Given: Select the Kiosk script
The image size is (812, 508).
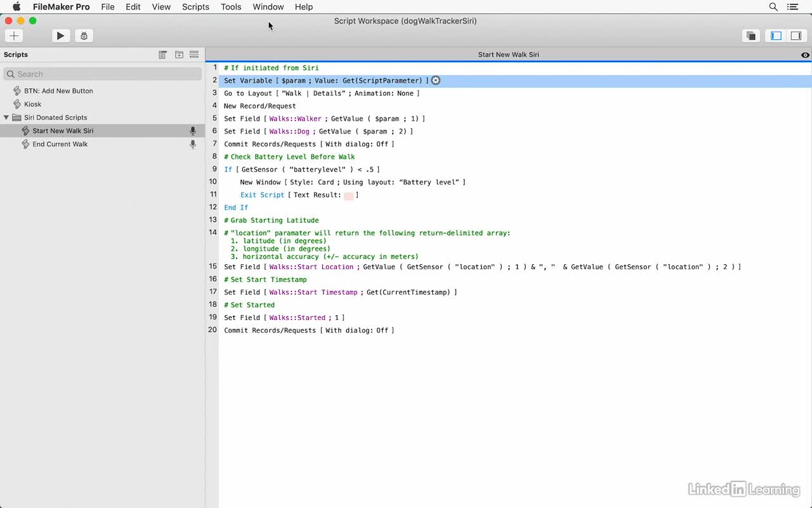Looking at the screenshot, I should [33, 104].
